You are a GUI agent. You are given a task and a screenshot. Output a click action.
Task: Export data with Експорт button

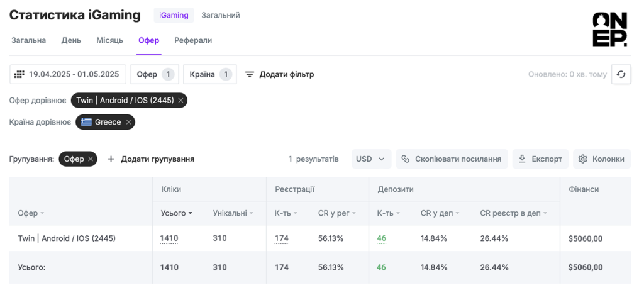coord(540,159)
